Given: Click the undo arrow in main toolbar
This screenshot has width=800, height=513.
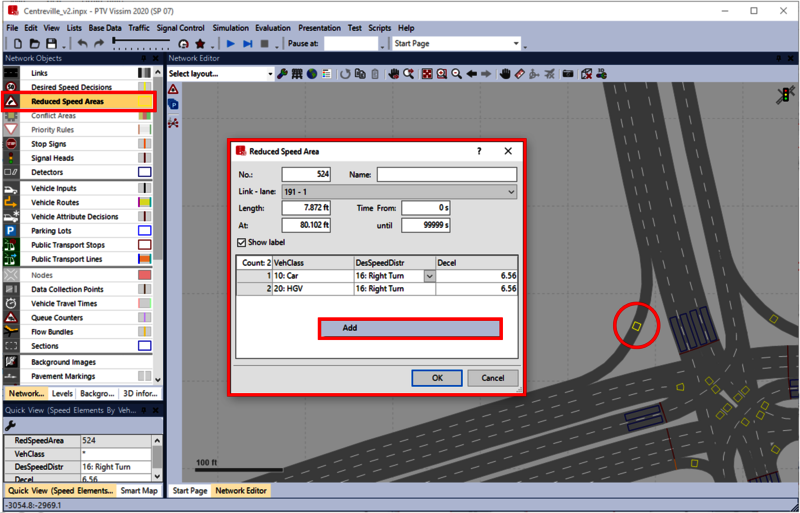Looking at the screenshot, I should [82, 44].
